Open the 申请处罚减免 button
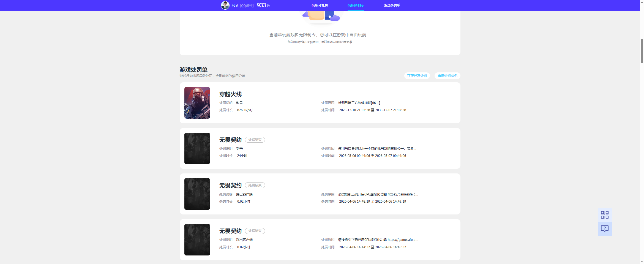Image resolution: width=644 pixels, height=264 pixels. pyautogui.click(x=447, y=76)
